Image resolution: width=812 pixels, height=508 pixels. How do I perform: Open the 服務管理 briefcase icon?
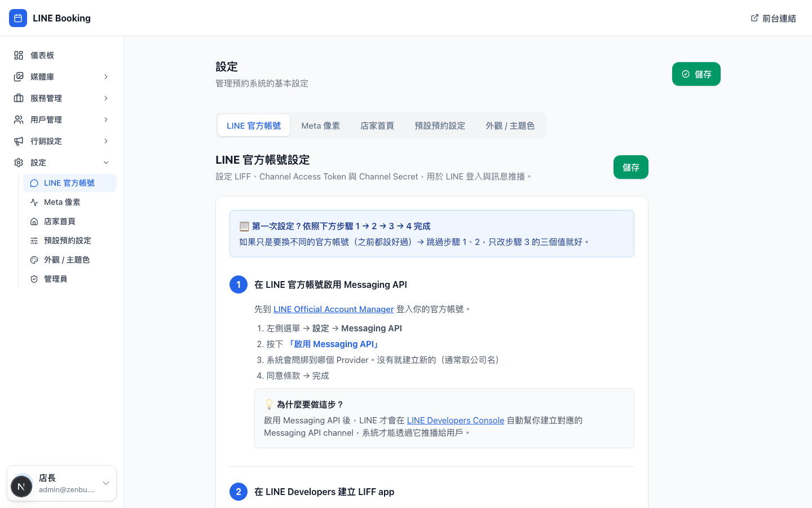pyautogui.click(x=17, y=98)
